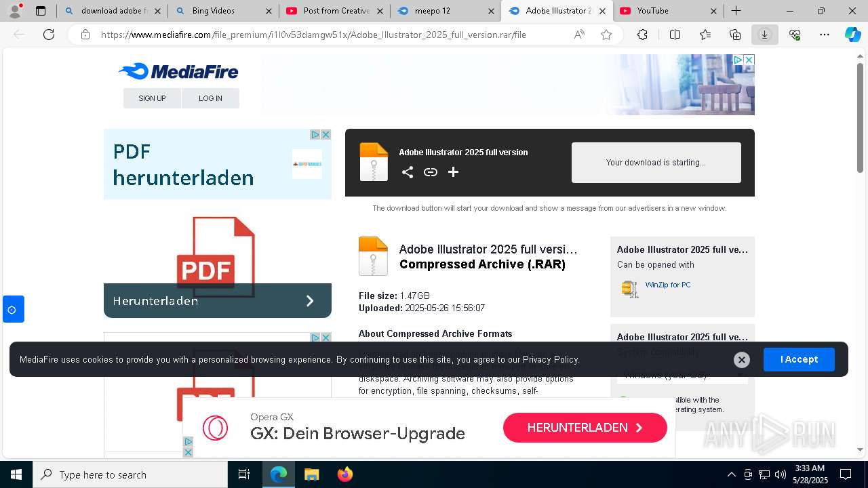Viewport: 868px width, 488px height.
Task: Open the browser profile icon
Action: coord(15,11)
